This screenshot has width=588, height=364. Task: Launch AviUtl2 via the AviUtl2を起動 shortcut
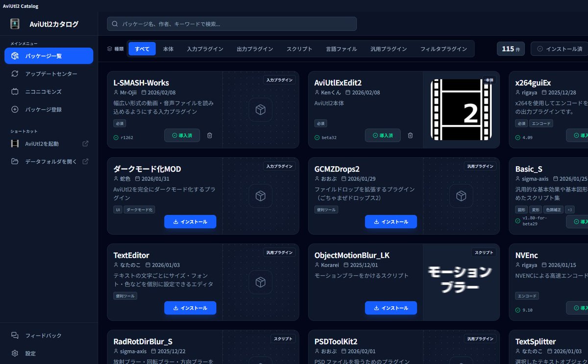[42, 144]
